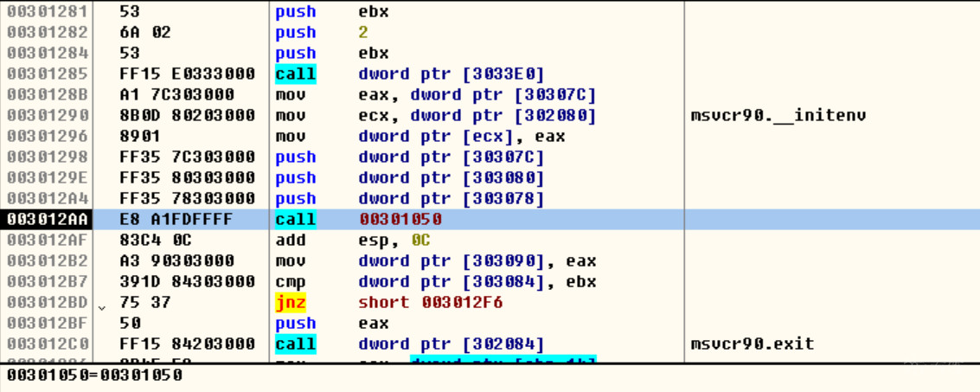Select hex bytes FF15 84203000
This screenshot has height=392, width=980.
[x=188, y=344]
